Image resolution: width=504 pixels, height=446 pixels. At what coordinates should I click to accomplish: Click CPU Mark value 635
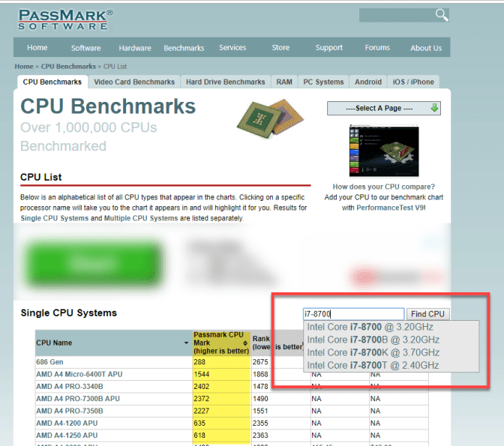point(199,424)
